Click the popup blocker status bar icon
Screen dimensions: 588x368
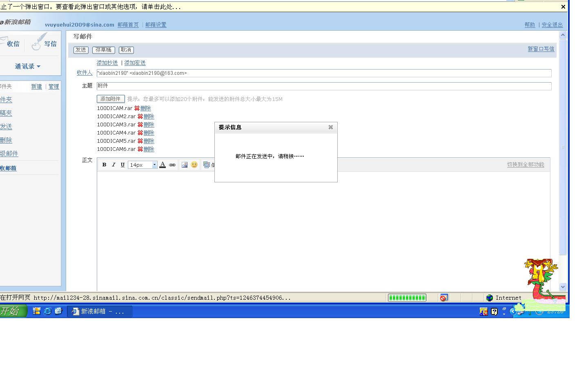point(444,298)
